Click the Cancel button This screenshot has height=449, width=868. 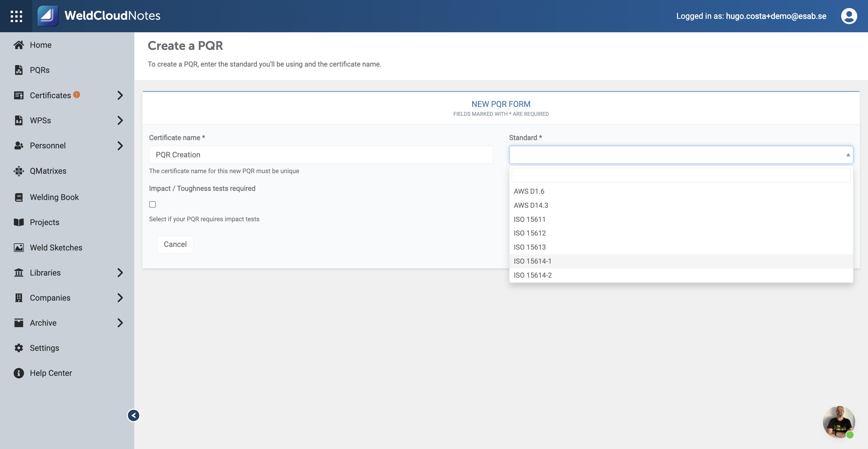coord(175,245)
